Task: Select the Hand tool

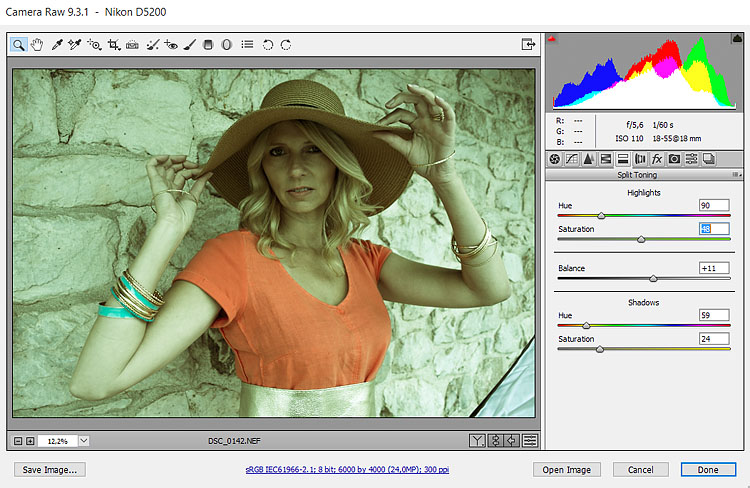Action: [x=38, y=44]
